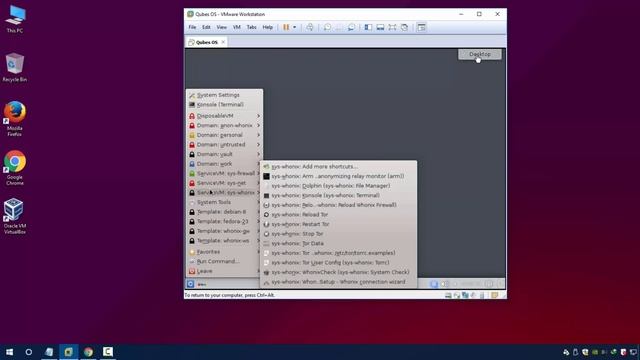Expand Template: fedora-23 submenu arrow
The image size is (640, 360).
[x=258, y=222]
